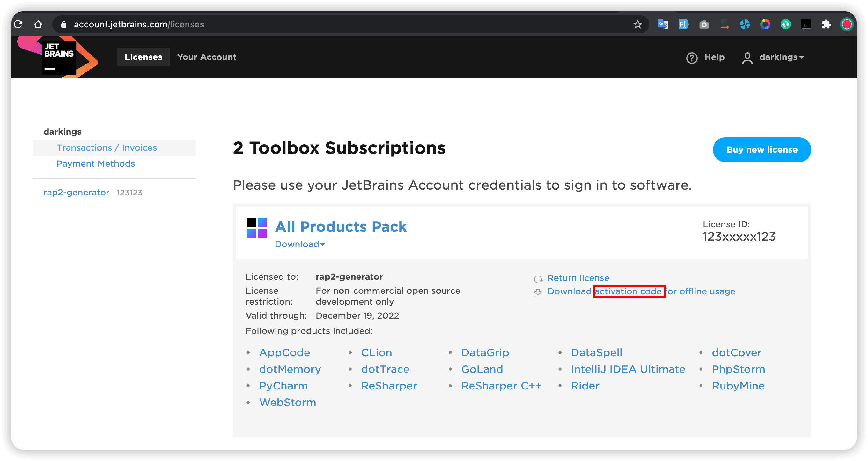This screenshot has height=461, width=868.
Task: Bookmark page with the star icon
Action: pyautogui.click(x=637, y=24)
